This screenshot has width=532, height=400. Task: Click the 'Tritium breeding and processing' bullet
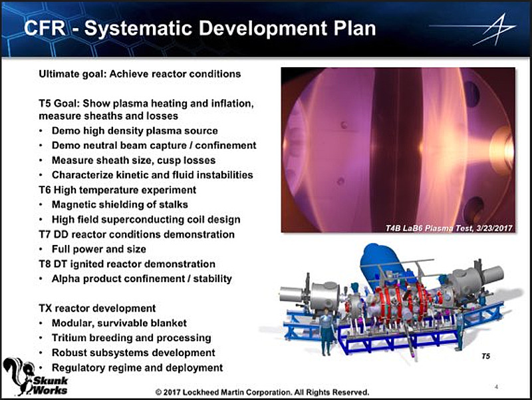pos(131,337)
